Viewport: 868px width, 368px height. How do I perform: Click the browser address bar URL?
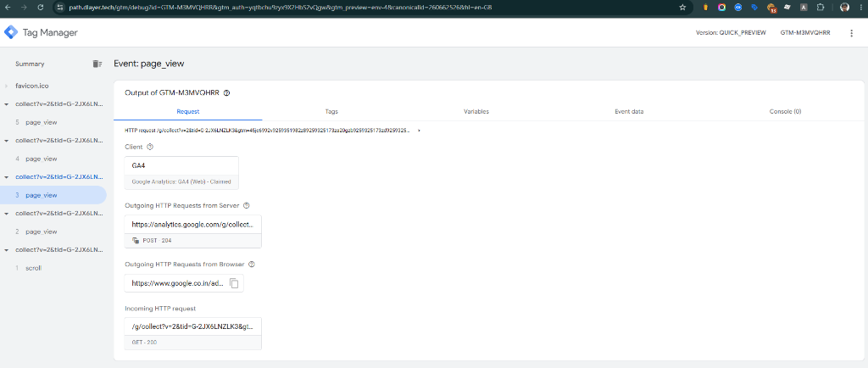tap(280, 8)
